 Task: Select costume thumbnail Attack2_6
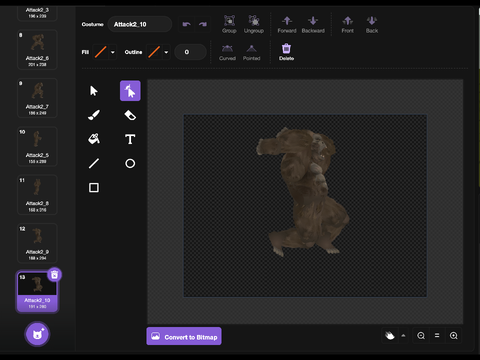(37, 50)
